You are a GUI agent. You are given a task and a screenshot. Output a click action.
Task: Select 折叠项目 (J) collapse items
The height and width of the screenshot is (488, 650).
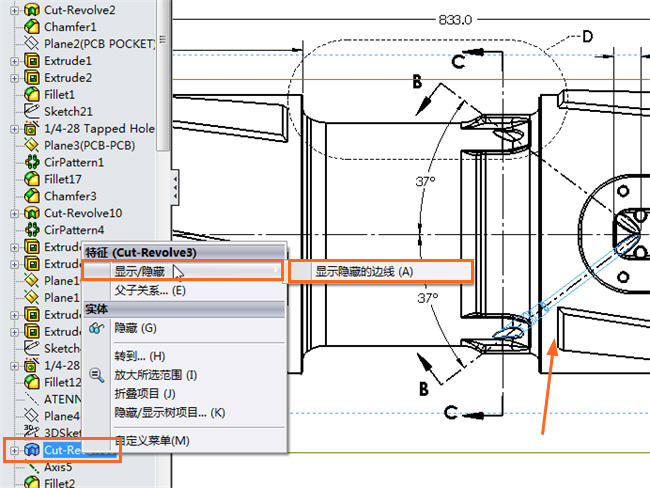coord(146,393)
